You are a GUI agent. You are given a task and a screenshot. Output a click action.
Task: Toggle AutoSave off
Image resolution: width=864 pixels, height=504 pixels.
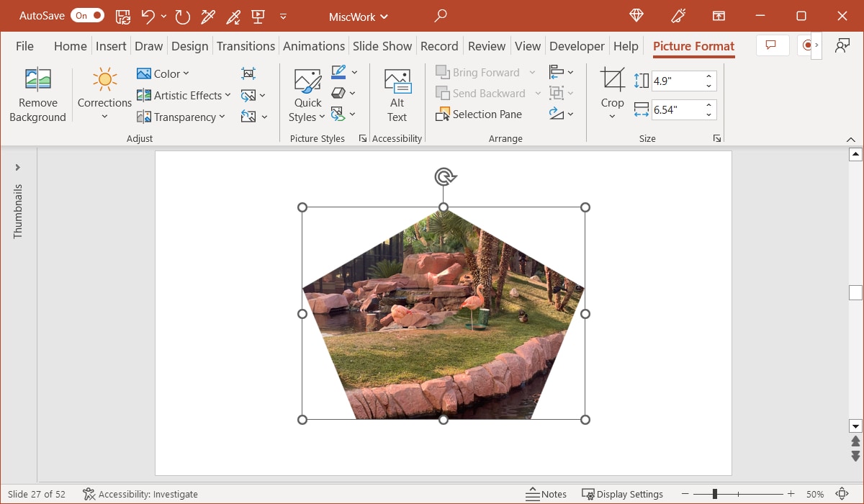pyautogui.click(x=87, y=15)
